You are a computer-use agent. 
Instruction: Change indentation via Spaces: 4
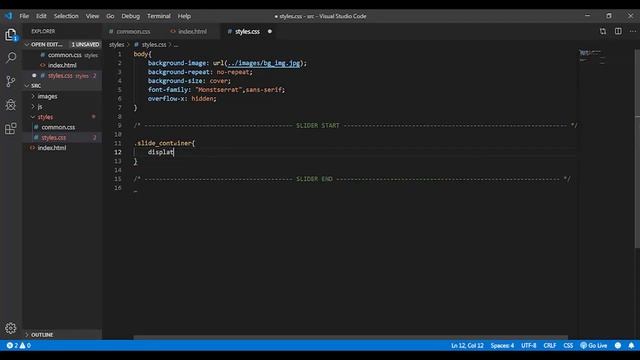[x=502, y=345]
